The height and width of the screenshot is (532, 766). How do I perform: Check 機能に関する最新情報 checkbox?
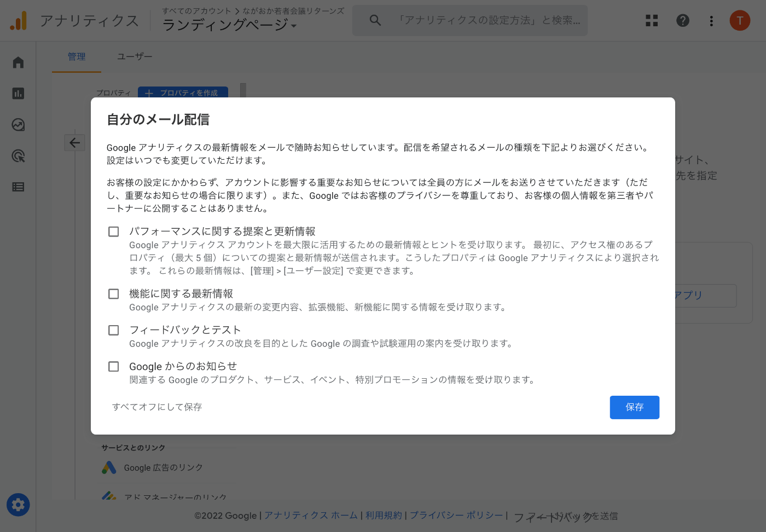pyautogui.click(x=114, y=294)
